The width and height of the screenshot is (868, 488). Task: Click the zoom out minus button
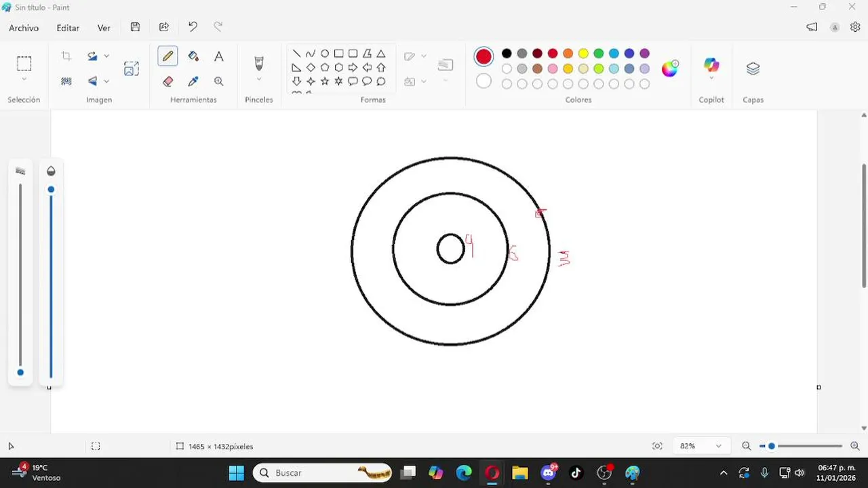click(747, 446)
